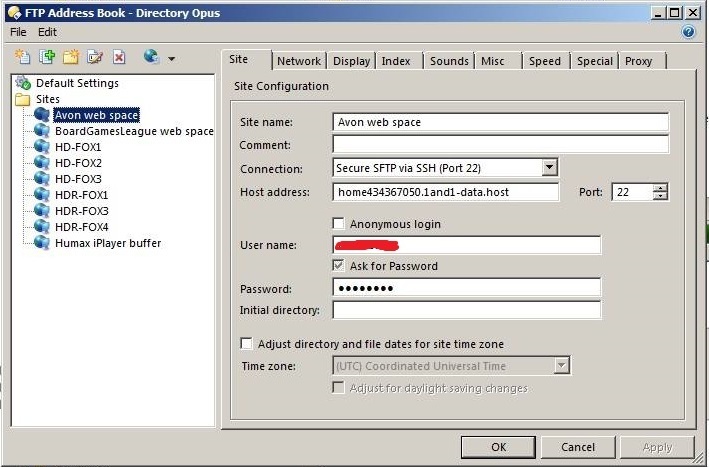Click the Initial directory input field
Image resolution: width=709 pixels, height=467 pixels.
pos(467,310)
